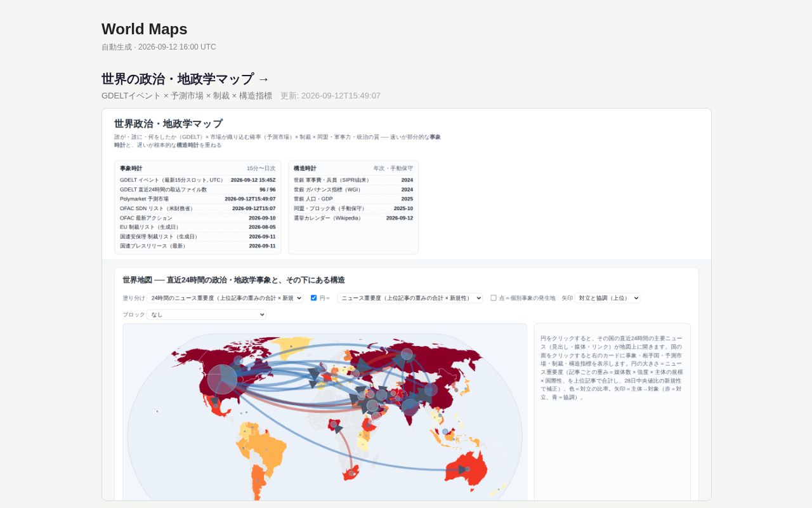Click the circle over India
The height and width of the screenshot is (508, 812).
click(x=410, y=407)
